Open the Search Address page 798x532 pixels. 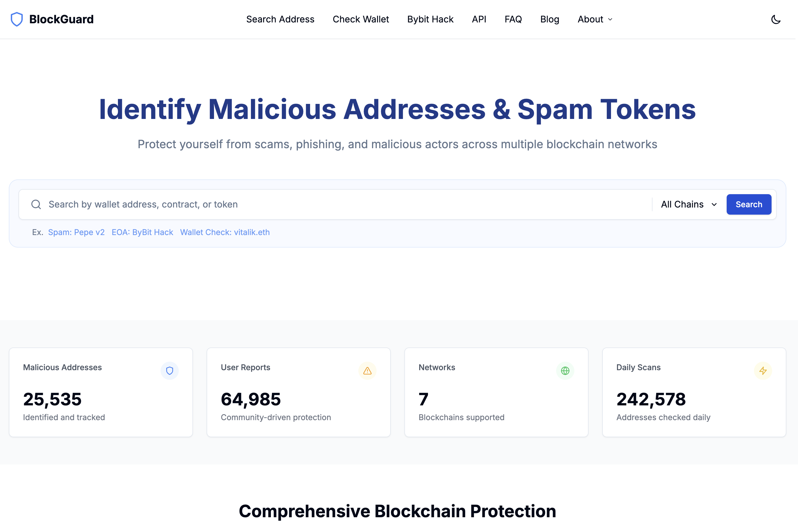280,19
